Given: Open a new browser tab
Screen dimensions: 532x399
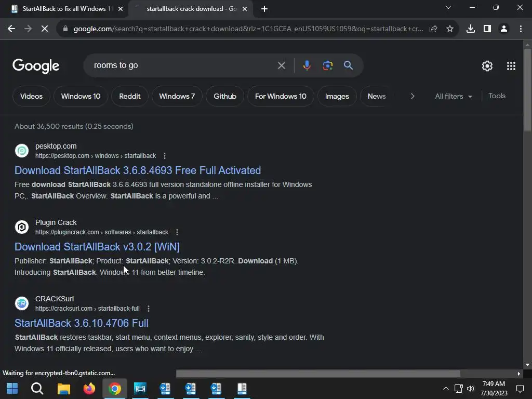Looking at the screenshot, I should [264, 9].
